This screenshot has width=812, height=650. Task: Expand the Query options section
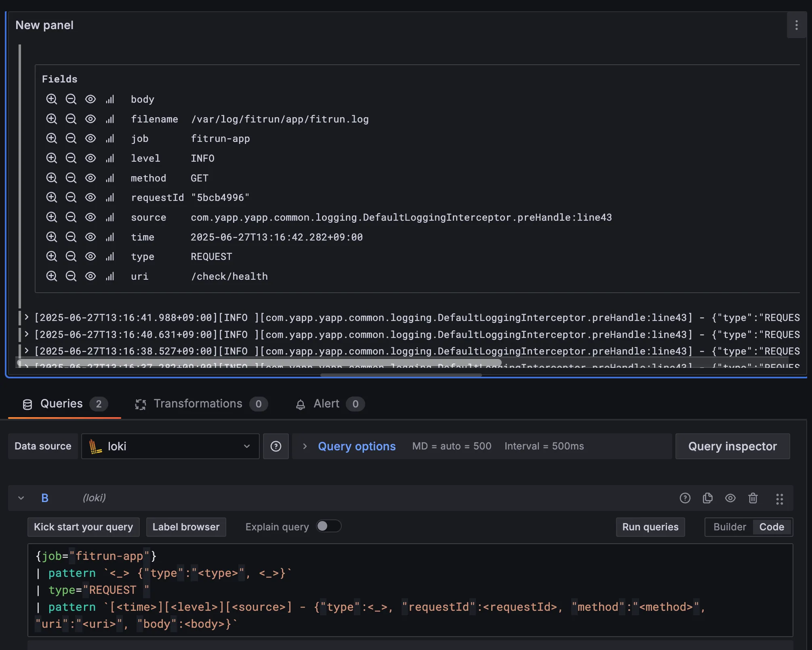(356, 446)
